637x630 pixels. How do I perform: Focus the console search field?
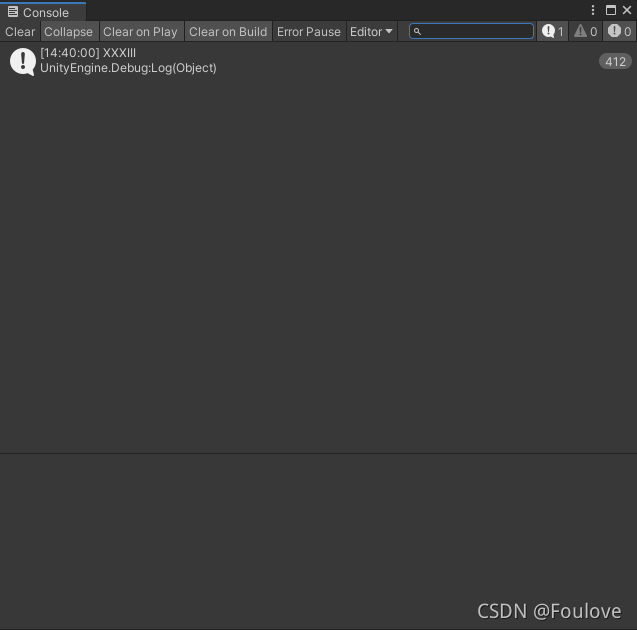click(x=471, y=31)
